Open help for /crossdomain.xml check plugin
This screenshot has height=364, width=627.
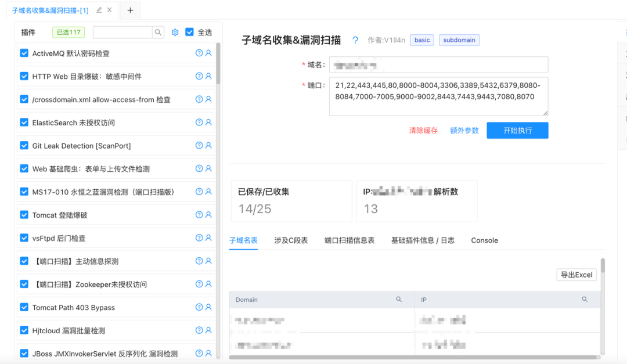199,99
